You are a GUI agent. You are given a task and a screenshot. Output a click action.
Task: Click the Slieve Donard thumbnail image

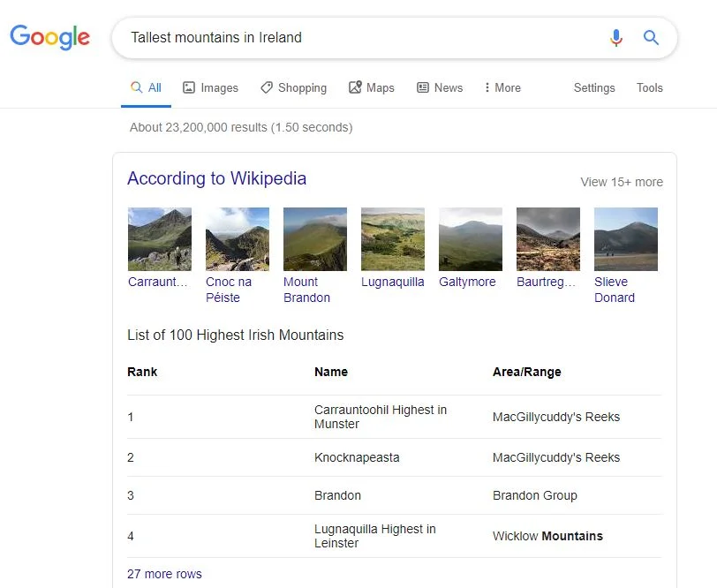click(625, 238)
